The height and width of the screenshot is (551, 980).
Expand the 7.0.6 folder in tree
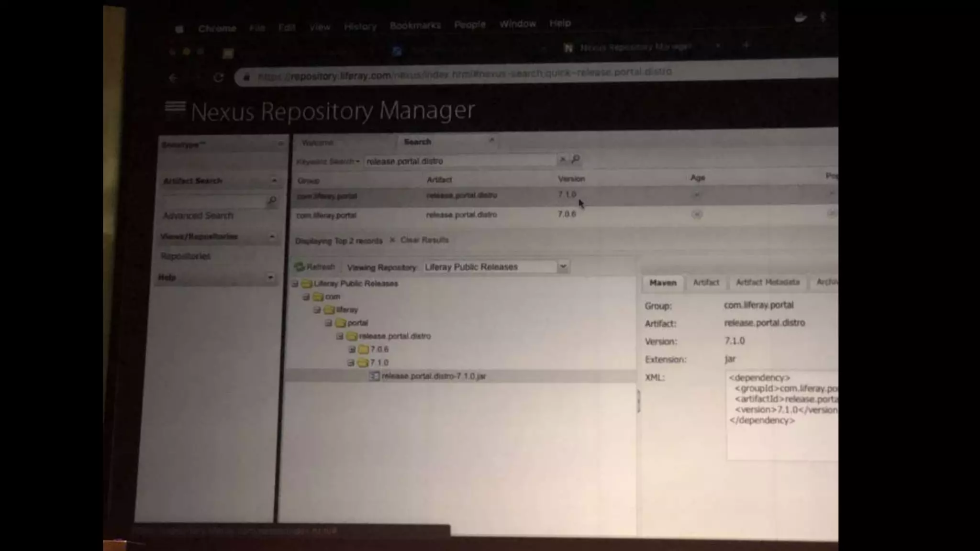pos(352,350)
